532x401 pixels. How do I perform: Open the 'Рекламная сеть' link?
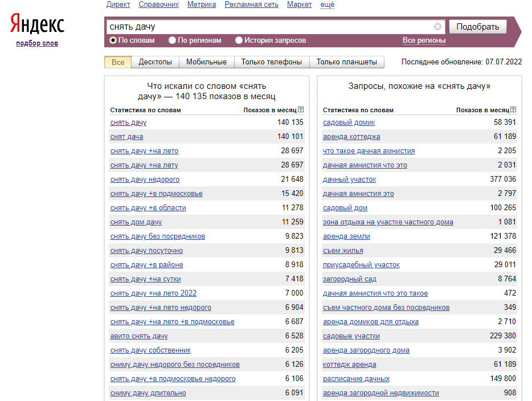point(251,5)
